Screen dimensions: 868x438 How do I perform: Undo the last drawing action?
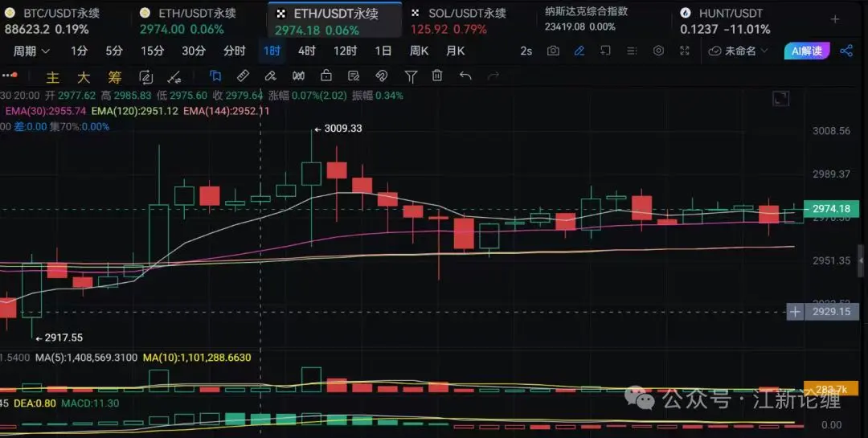(x=465, y=76)
